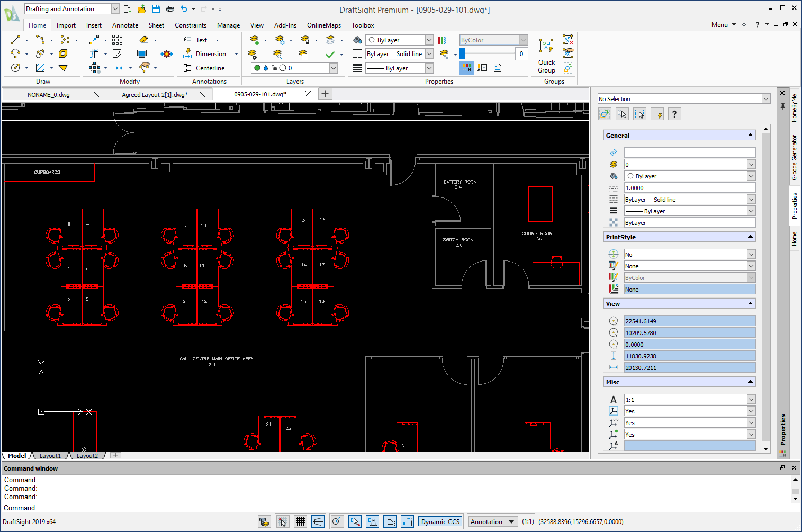Screen dimensions: 802x532
Task: Select the Circle tool
Action: click(15, 68)
